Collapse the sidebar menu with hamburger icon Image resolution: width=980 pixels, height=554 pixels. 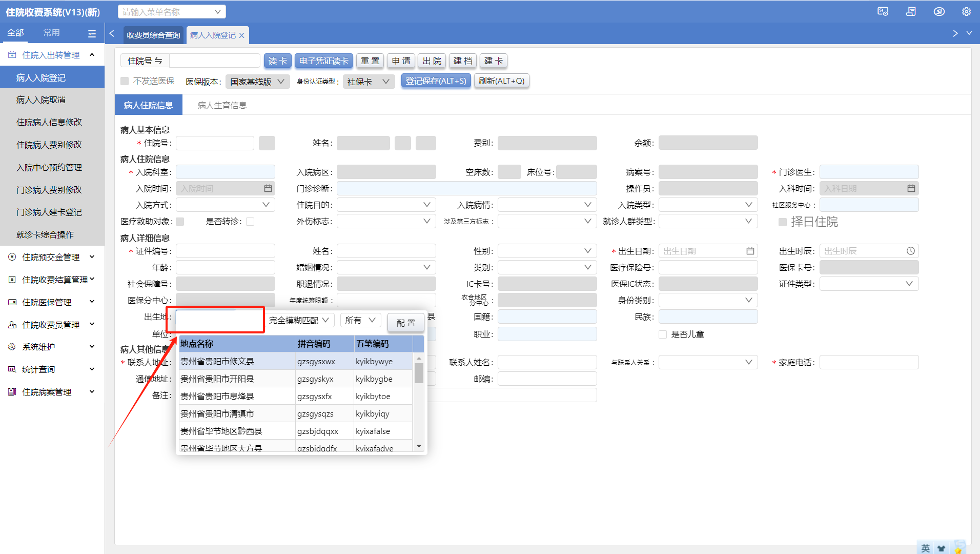click(x=92, y=33)
